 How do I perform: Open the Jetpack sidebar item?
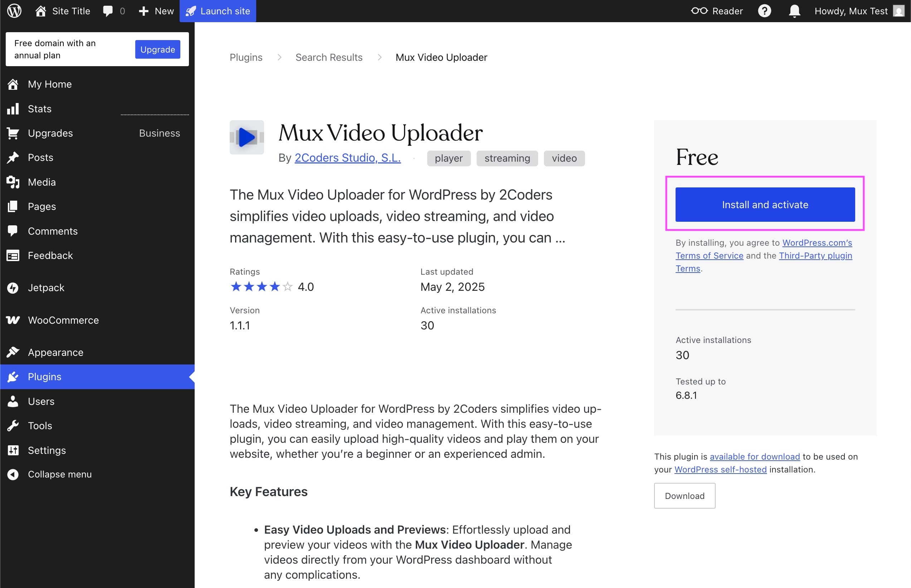click(x=46, y=288)
